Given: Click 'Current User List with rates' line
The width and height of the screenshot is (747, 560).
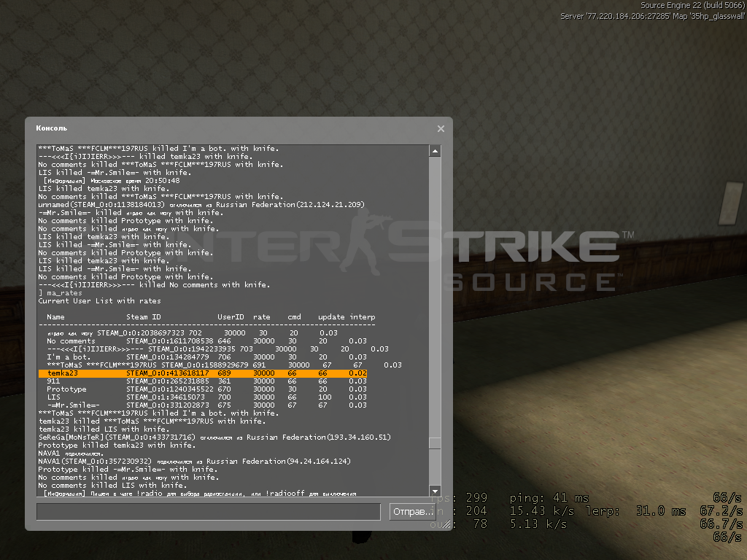Looking at the screenshot, I should (99, 301).
